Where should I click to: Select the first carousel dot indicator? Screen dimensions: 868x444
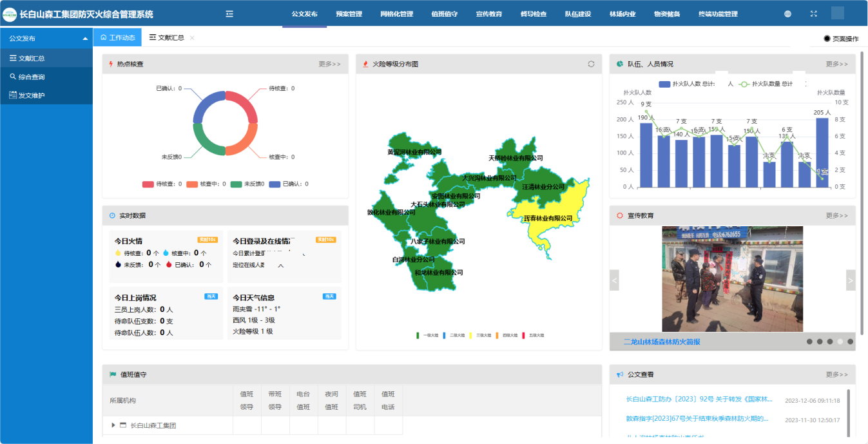(809, 342)
